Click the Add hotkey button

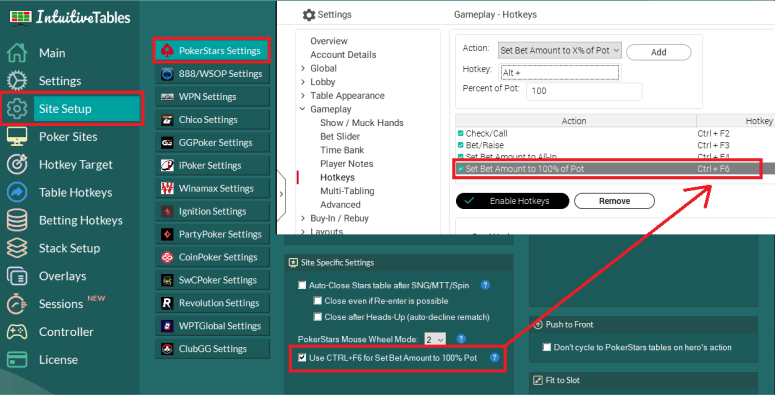point(658,52)
